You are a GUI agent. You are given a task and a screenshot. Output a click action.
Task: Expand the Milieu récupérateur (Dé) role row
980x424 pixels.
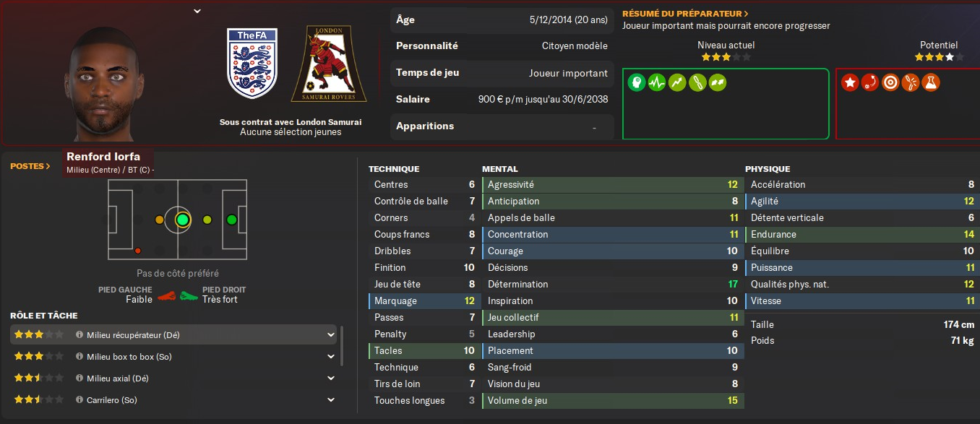tap(331, 335)
